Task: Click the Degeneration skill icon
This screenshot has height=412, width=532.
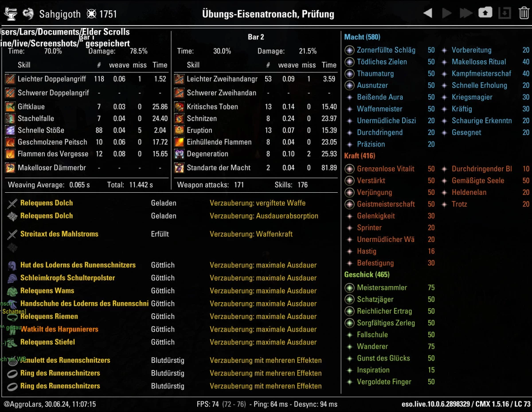Action: tap(179, 154)
